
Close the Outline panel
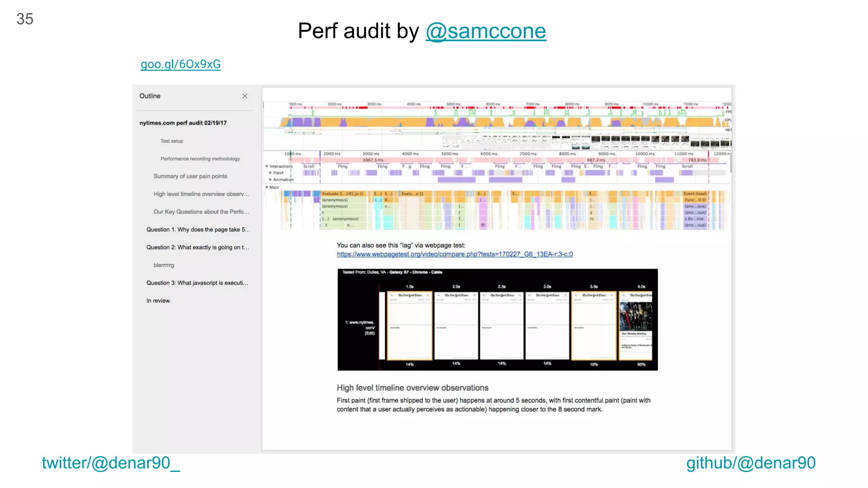[245, 96]
